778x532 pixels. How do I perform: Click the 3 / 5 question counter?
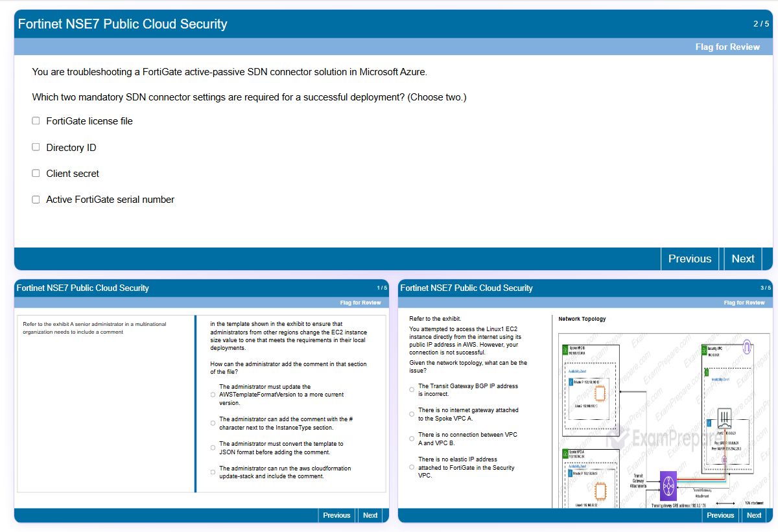click(x=766, y=288)
